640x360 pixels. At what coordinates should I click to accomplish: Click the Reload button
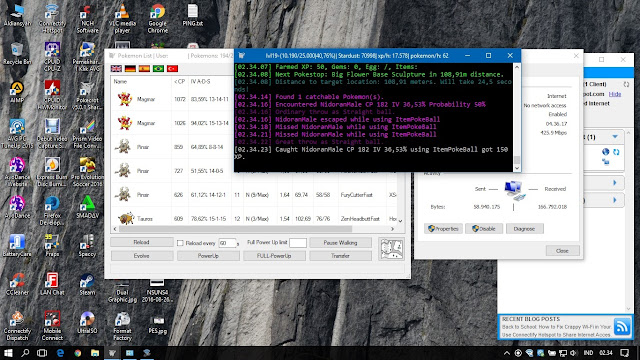142,242
